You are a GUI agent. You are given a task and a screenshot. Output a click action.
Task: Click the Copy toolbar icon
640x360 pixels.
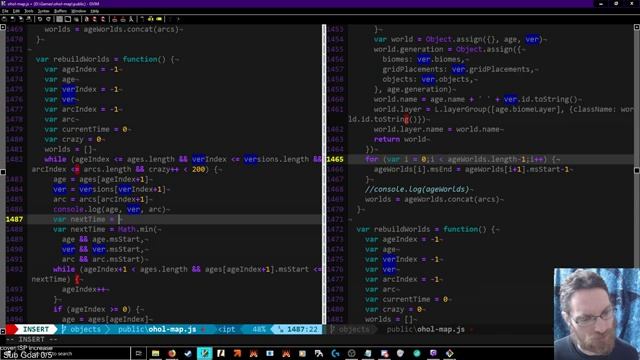coord(68,19)
